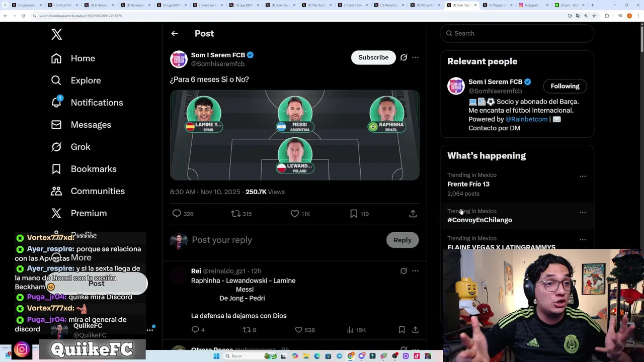Open Grok from the sidebar
Image resolution: width=644 pixels, height=362 pixels.
tap(70, 147)
